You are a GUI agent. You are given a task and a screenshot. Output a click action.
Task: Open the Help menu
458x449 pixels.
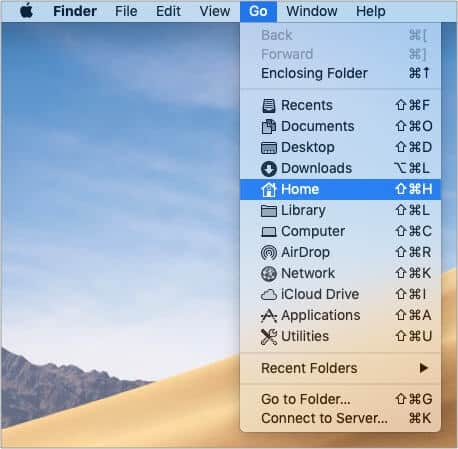point(371,11)
